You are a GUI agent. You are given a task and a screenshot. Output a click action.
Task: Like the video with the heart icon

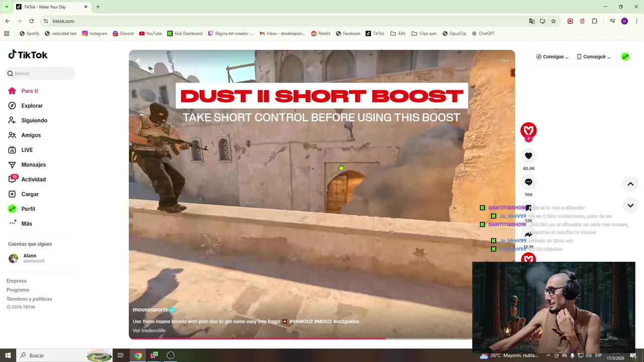528,156
